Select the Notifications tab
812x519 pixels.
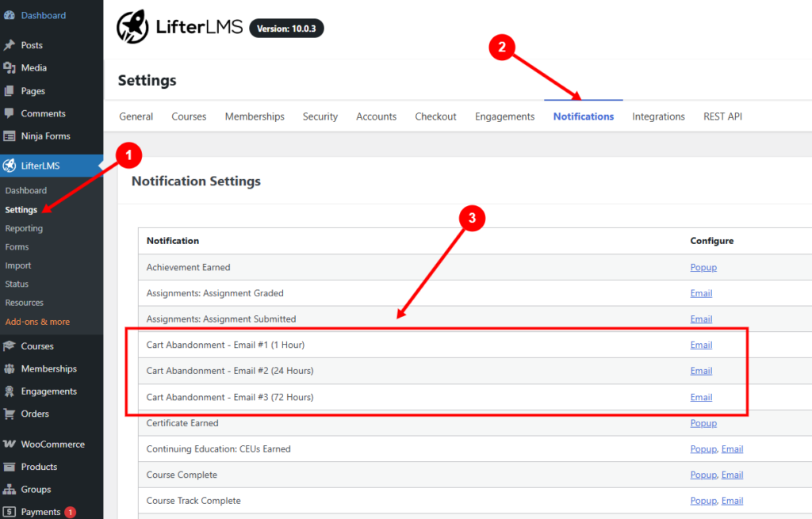[x=584, y=116]
